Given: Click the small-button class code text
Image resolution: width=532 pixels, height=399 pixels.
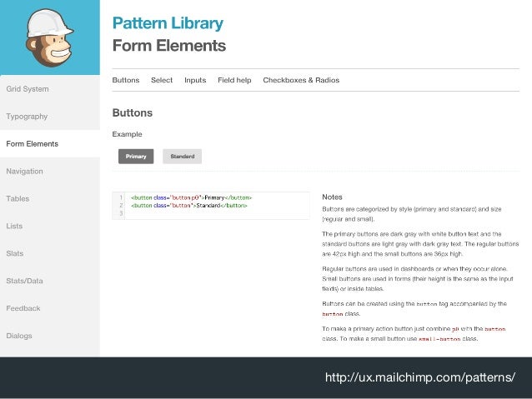Looking at the screenshot, I should point(439,339).
